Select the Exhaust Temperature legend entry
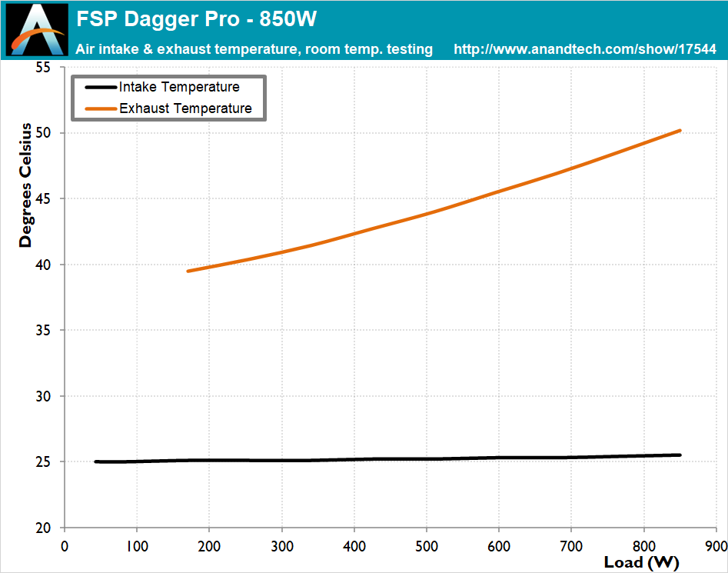The image size is (728, 573). pyautogui.click(x=185, y=108)
